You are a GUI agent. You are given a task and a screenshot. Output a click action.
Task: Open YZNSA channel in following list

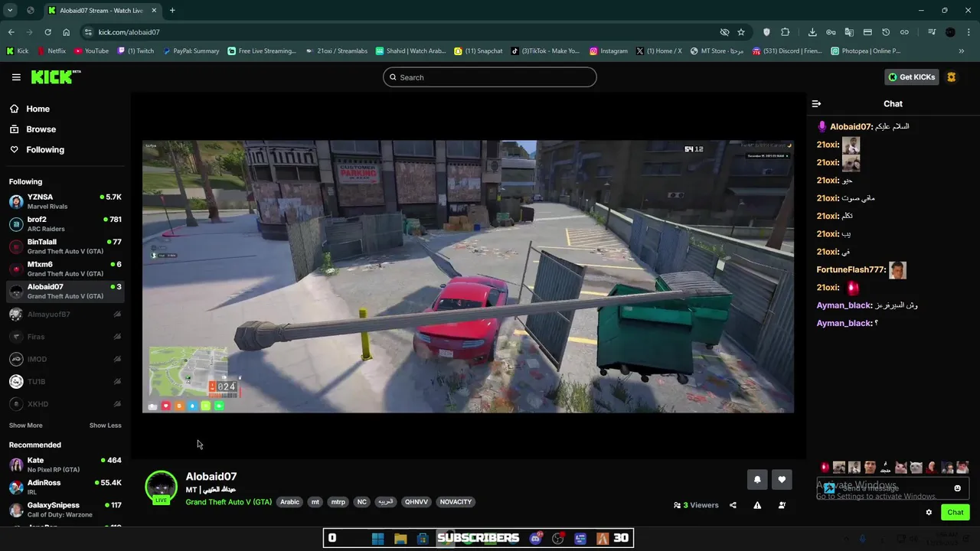[65, 202]
